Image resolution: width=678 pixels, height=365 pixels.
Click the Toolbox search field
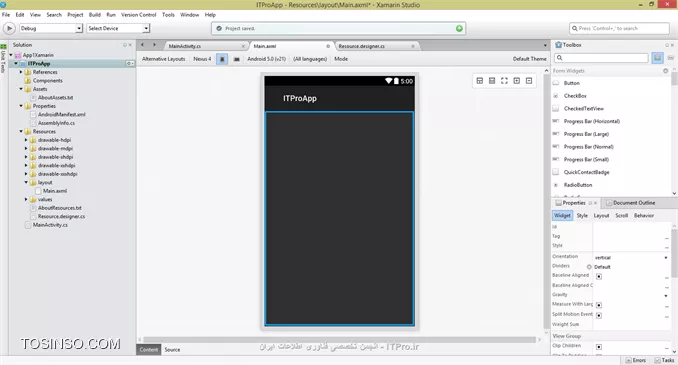tap(601, 58)
